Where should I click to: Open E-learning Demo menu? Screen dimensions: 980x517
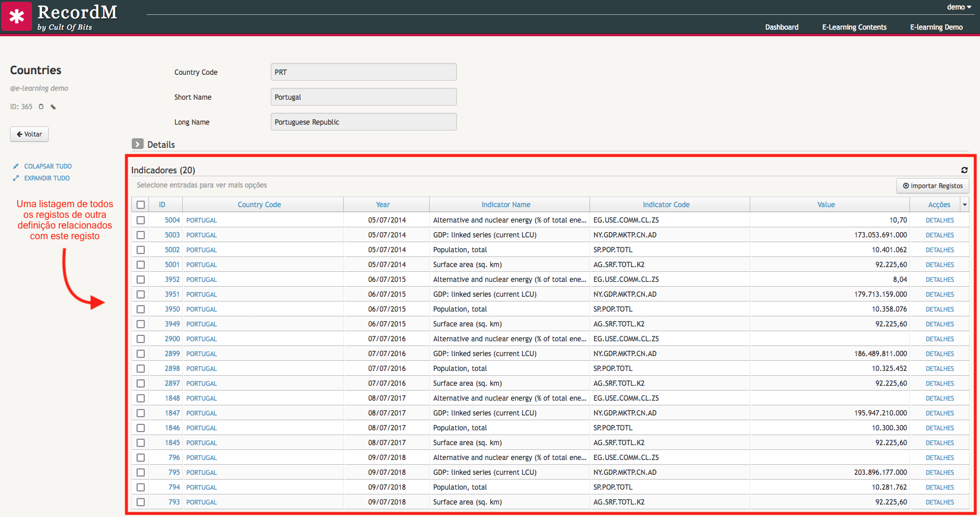tap(936, 27)
